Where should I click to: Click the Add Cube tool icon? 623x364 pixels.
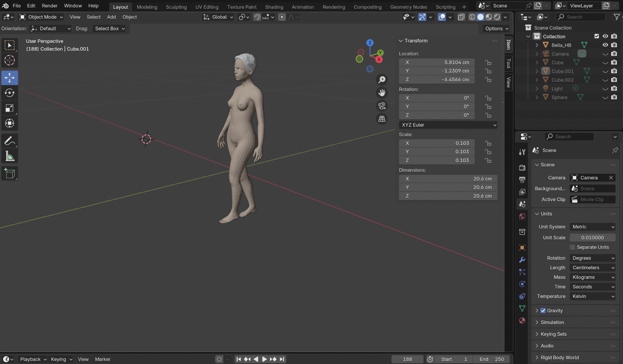pyautogui.click(x=9, y=173)
